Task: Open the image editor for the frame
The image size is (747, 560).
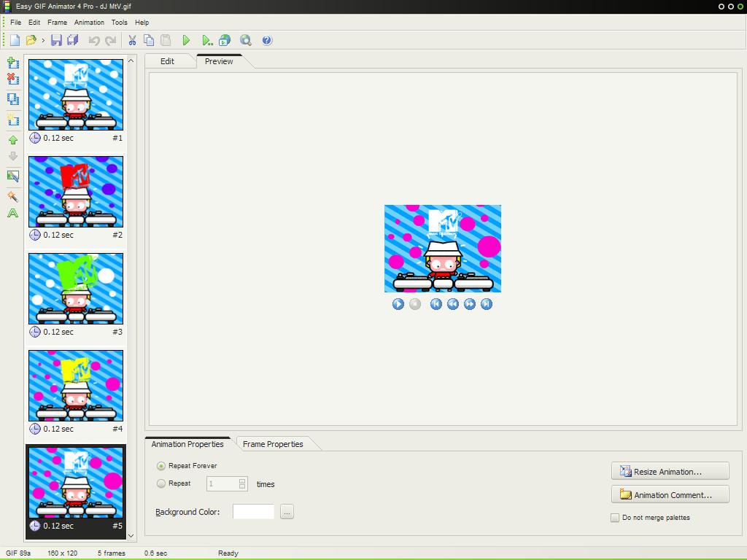Action: [12, 176]
